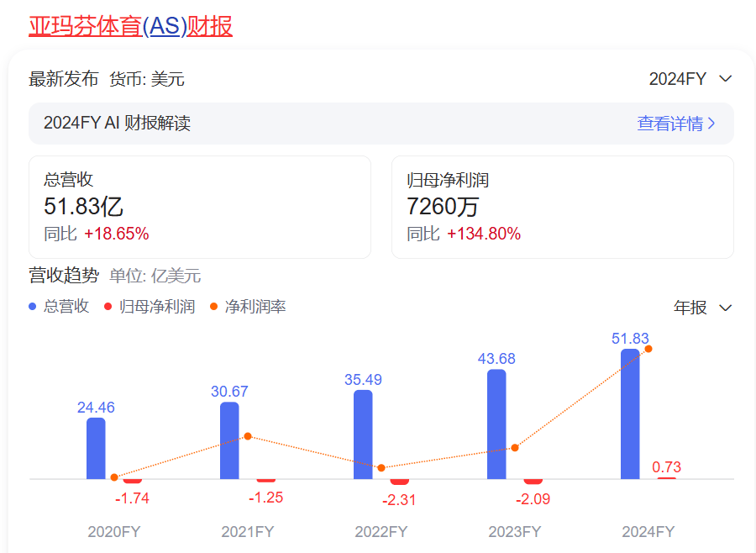Open the 年报 report type dropdown
This screenshot has height=553, width=756.
coord(702,308)
